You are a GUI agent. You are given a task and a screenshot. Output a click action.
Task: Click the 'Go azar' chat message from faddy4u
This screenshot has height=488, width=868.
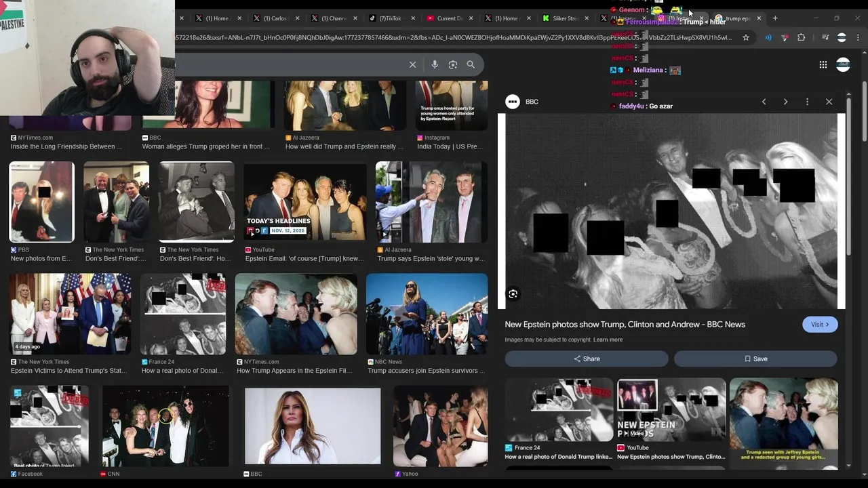point(660,106)
